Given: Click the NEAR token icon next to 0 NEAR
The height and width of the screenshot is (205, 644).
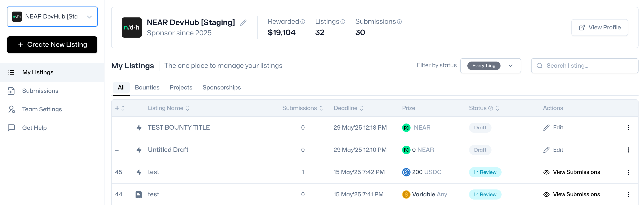Looking at the screenshot, I should click(x=406, y=150).
